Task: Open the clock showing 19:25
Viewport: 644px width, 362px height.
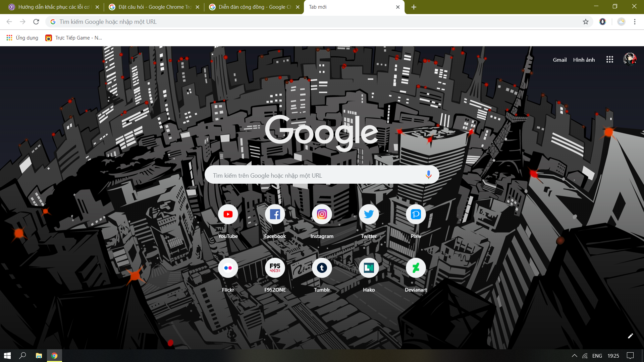Action: 613,356
